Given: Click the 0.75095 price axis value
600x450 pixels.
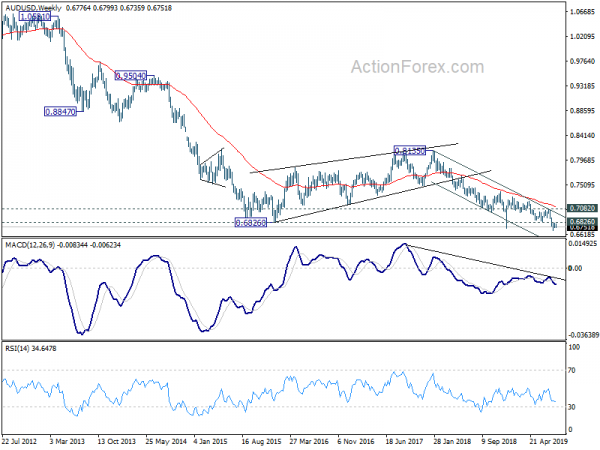Looking at the screenshot, I should [x=582, y=185].
